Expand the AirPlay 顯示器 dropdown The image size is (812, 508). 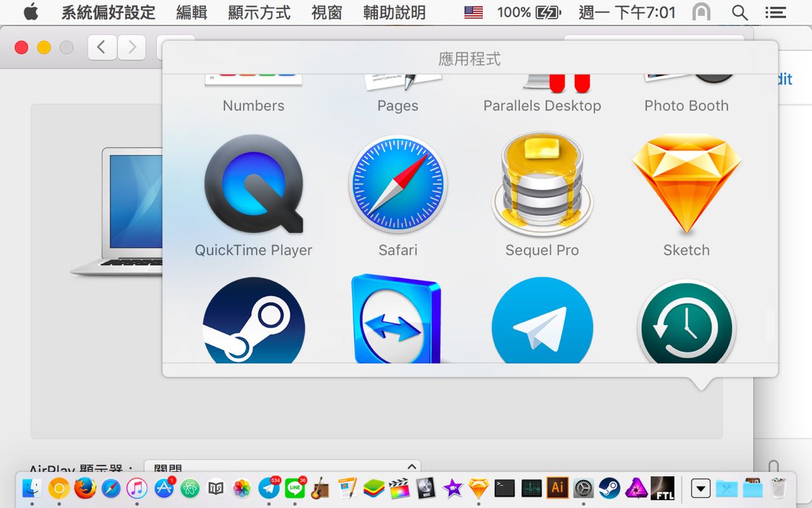click(x=282, y=467)
